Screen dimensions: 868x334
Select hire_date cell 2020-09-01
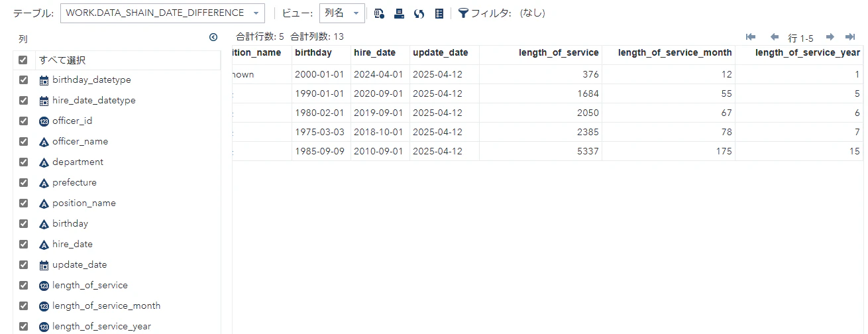pos(380,94)
